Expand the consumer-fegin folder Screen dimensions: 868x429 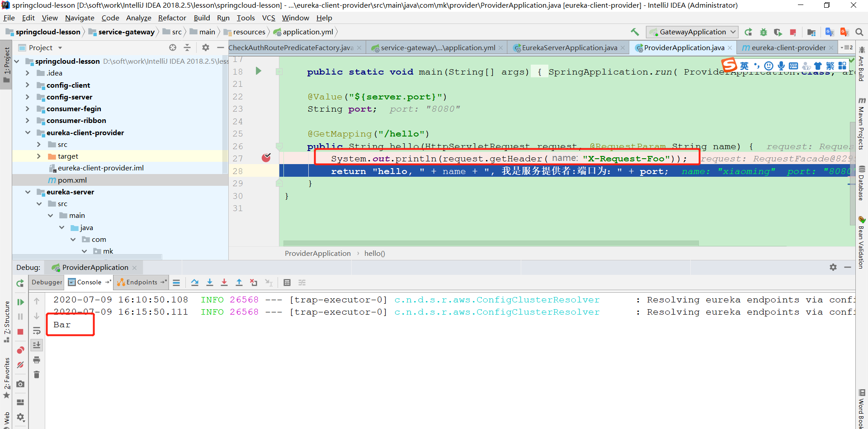(28, 108)
